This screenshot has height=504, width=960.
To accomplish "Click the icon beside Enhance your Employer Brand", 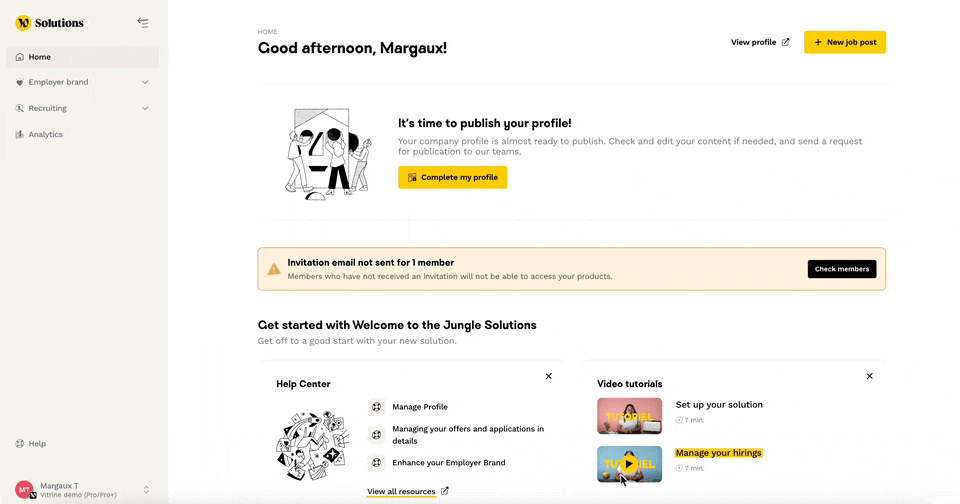I will (x=376, y=463).
